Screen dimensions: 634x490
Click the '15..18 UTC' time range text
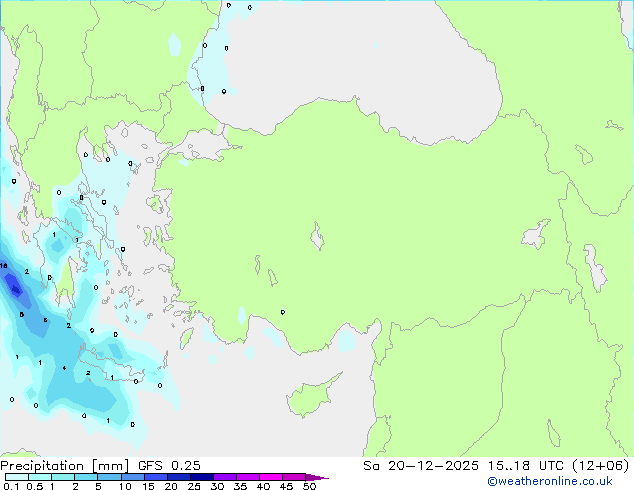click(526, 466)
